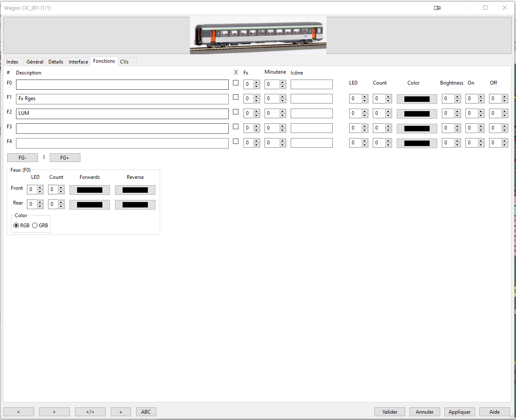The image size is (516, 420).
Task: Go to next function group with FG+
Action: [65, 158]
